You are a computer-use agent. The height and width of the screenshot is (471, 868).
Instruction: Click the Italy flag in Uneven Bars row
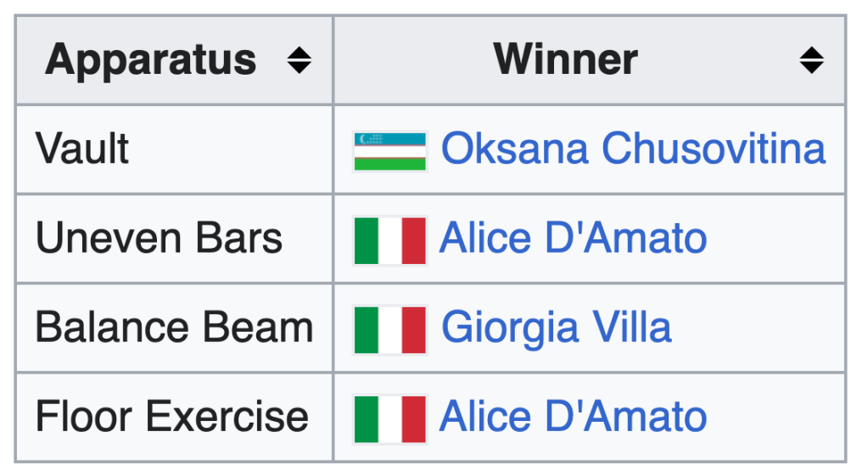[389, 240]
